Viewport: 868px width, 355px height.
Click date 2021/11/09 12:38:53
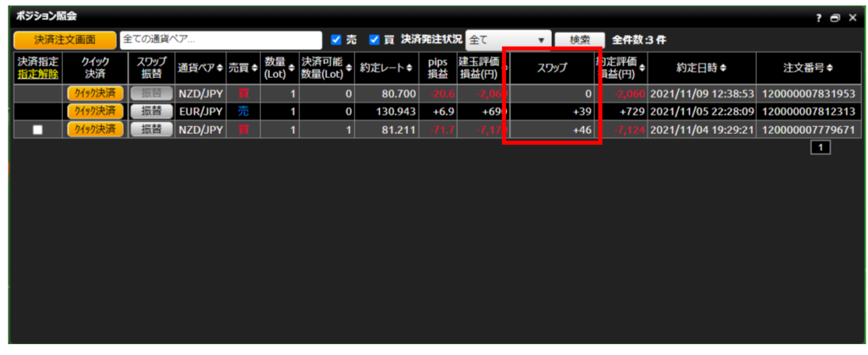(701, 94)
